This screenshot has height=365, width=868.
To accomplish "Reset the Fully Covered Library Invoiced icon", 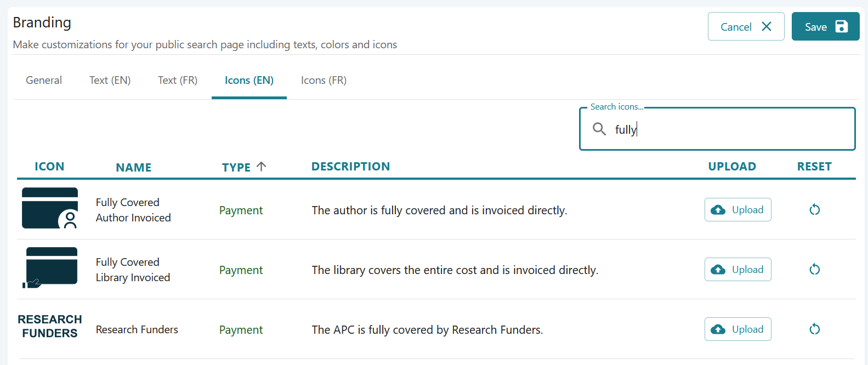I will tap(814, 269).
